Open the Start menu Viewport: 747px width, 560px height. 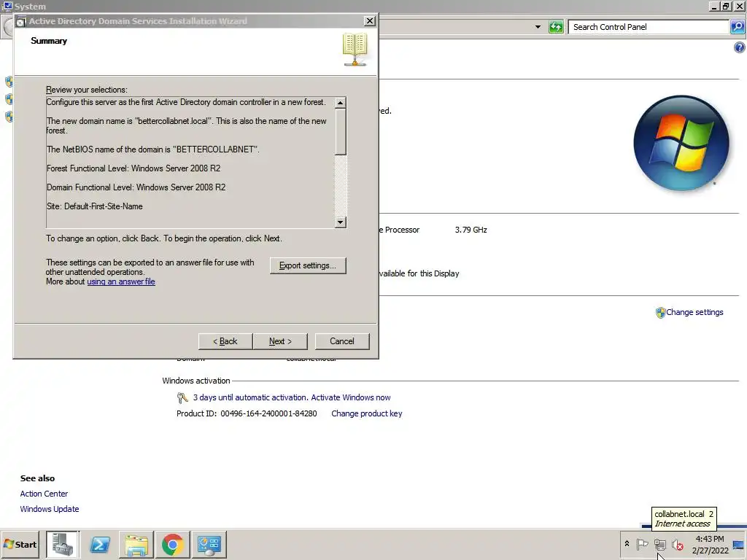(x=20, y=544)
